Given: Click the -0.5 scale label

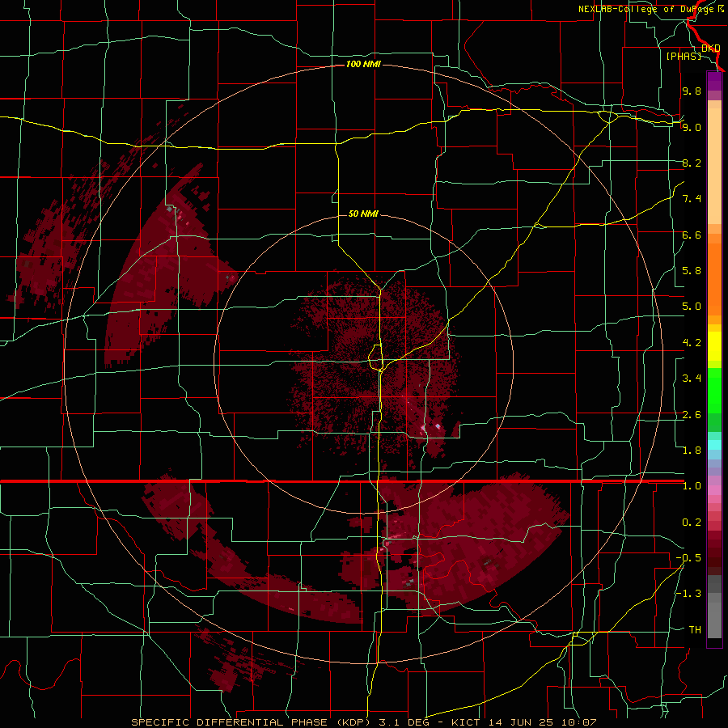Looking at the screenshot, I should coord(688,558).
